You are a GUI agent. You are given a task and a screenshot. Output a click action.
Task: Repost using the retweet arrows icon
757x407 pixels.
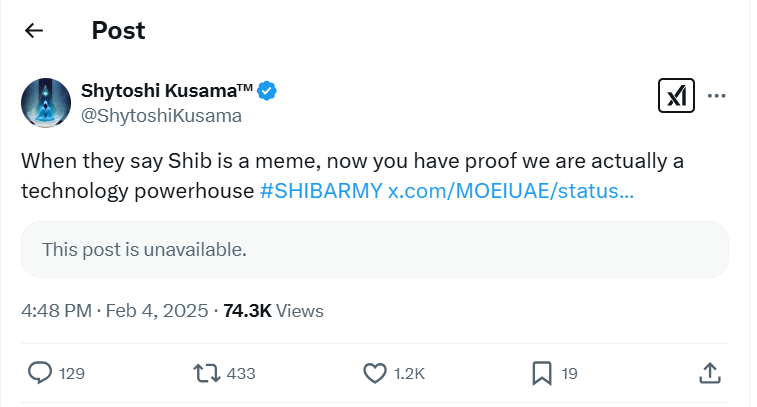(206, 373)
